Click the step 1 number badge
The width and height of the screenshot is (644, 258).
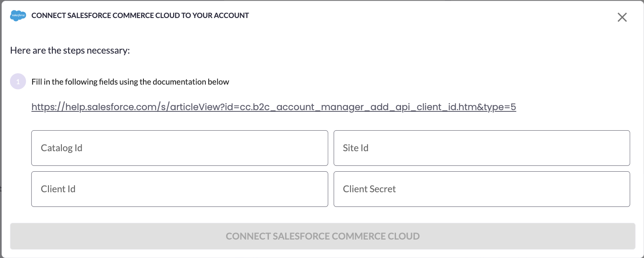tap(18, 82)
